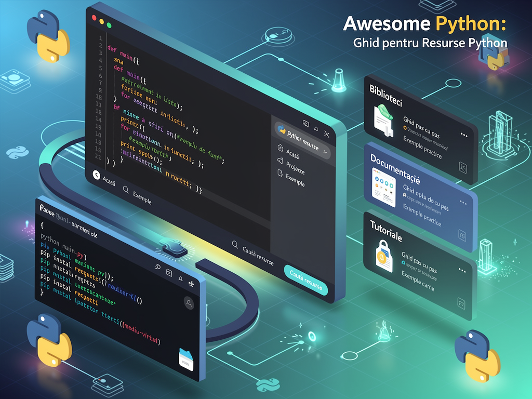Click the teal Caută resurse button
Screen dimensions: 532x399
click(305, 280)
